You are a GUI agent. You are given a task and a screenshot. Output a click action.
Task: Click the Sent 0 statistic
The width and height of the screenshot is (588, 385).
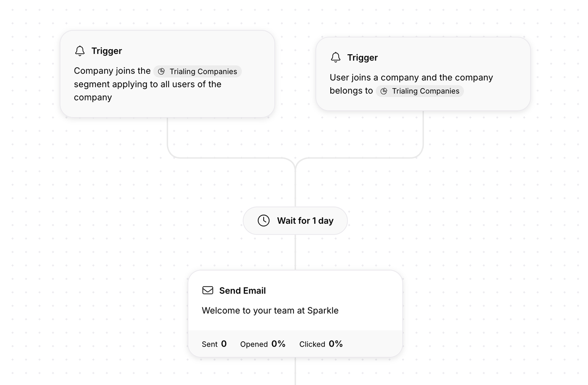[x=214, y=344]
